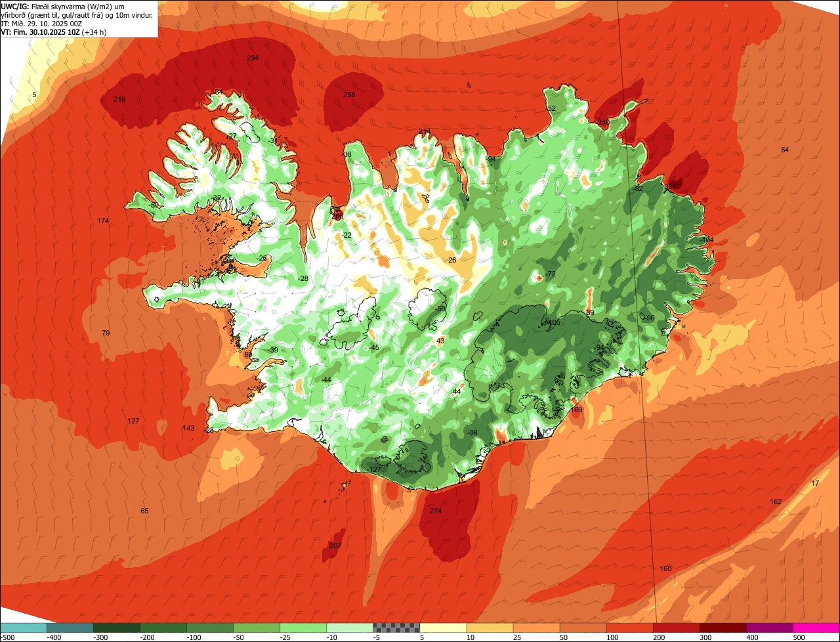This screenshot has width=840, height=642.
Task: Select the 43 value in central Iceland
Action: pos(440,341)
